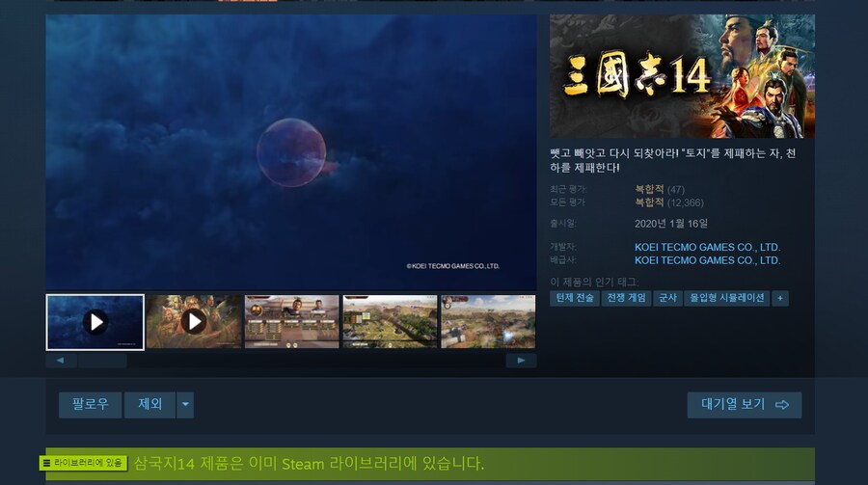868x485 pixels.
Task: Open the fifth screenshot thumbnail with battlefield
Action: [488, 322]
